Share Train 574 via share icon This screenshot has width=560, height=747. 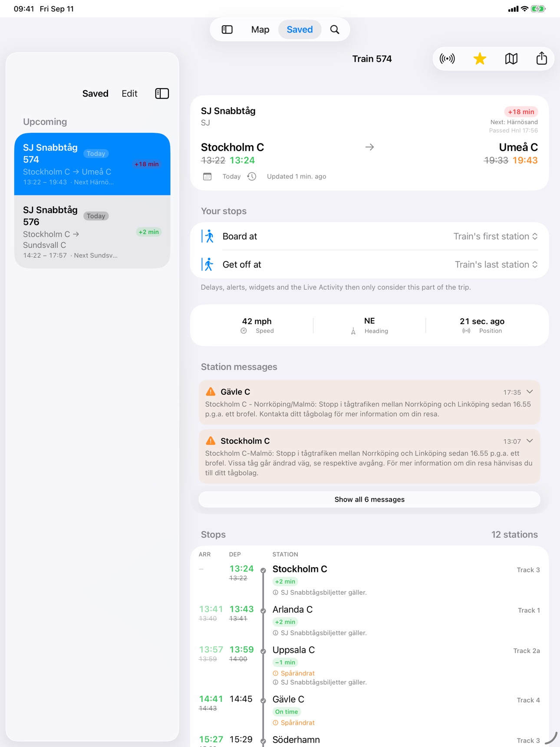541,58
